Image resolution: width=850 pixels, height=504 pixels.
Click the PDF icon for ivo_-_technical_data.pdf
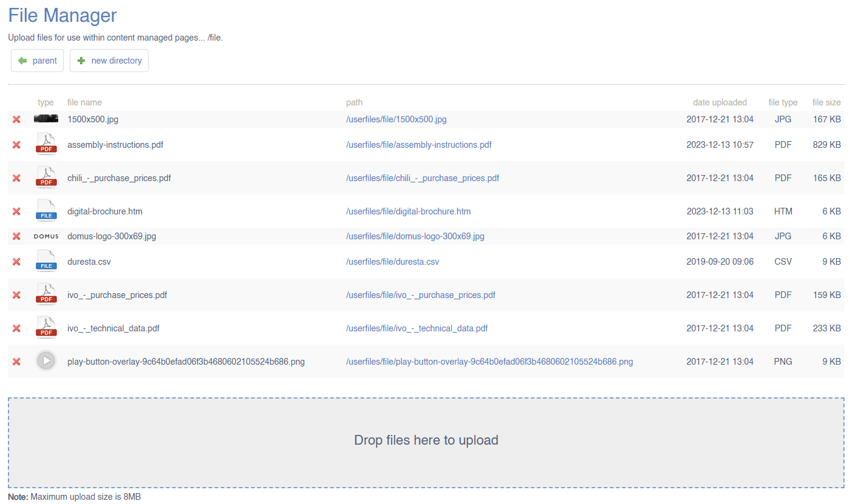click(x=46, y=328)
